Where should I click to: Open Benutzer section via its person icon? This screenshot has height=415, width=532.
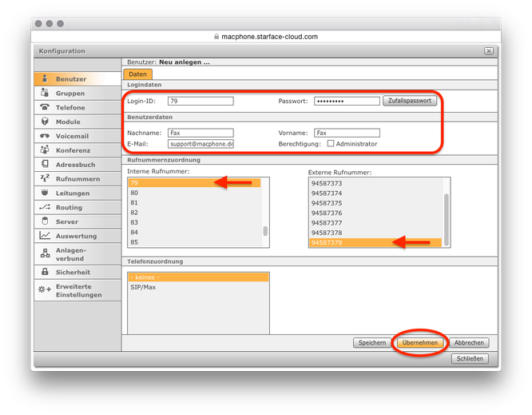(45, 78)
